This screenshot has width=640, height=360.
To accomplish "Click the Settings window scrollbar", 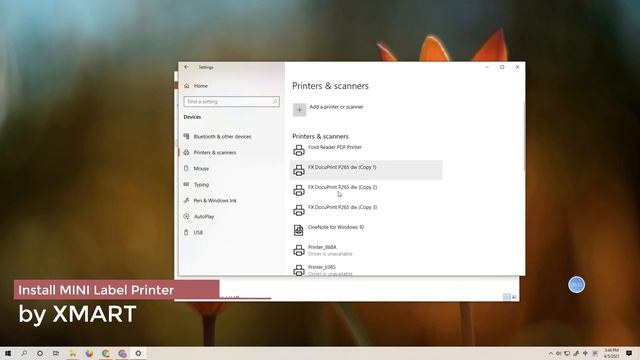I will (x=524, y=137).
